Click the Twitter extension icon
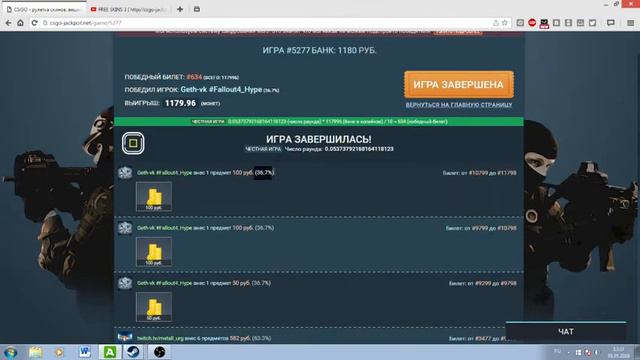The image size is (640, 360). click(x=592, y=23)
